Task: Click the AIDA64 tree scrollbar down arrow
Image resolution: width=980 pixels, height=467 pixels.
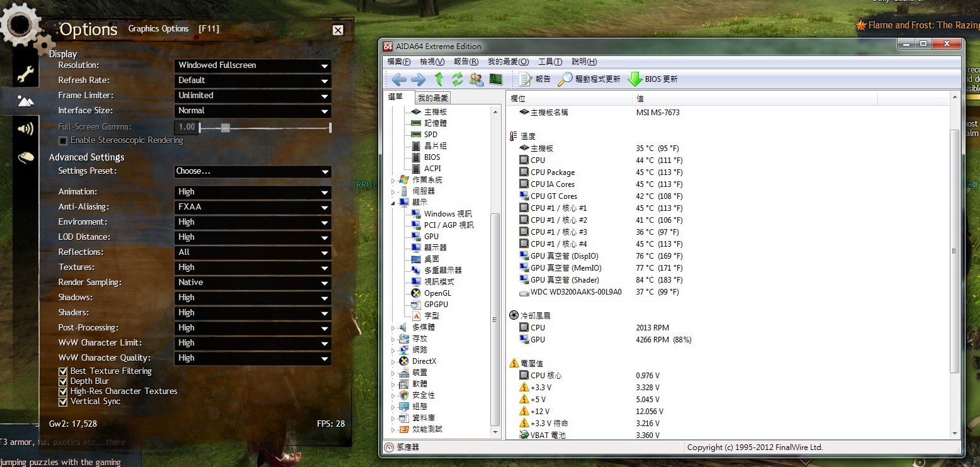Action: click(x=496, y=433)
